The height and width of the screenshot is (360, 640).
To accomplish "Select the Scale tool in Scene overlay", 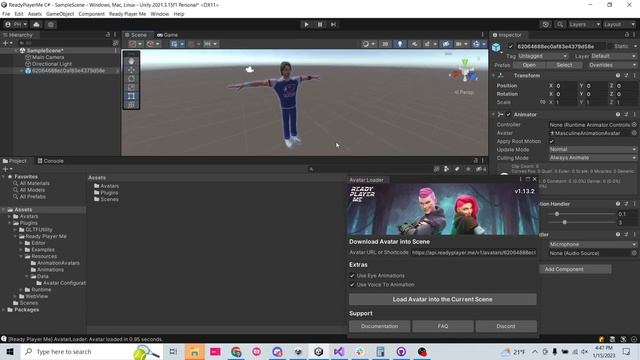I will click(x=131, y=87).
